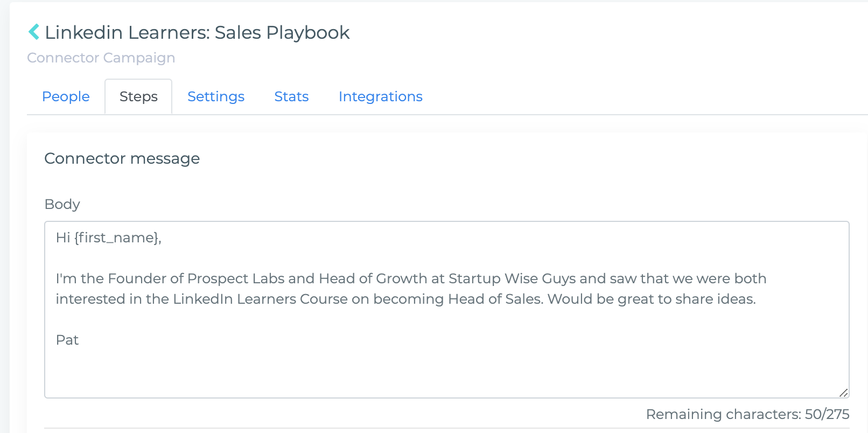Viewport: 868px width, 433px height.
Task: Click LinkedIn Learners Course text in body
Action: point(260,299)
